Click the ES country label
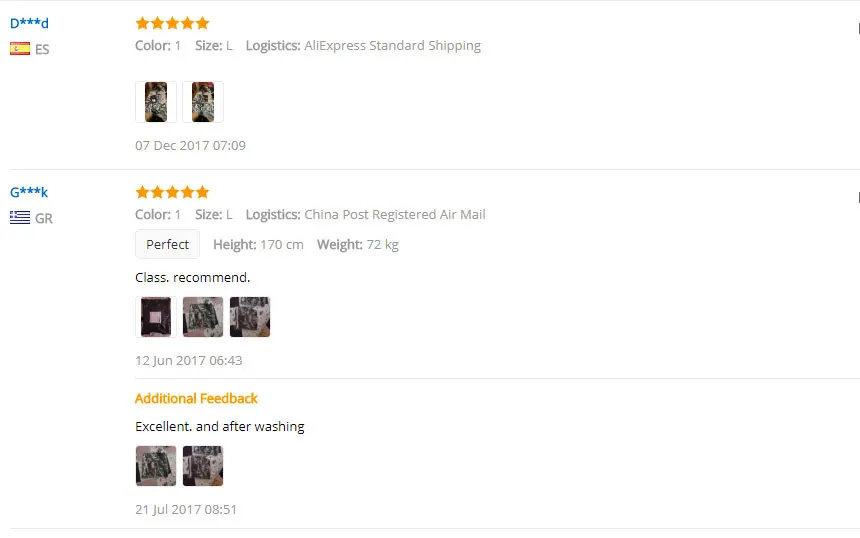 pyautogui.click(x=42, y=49)
